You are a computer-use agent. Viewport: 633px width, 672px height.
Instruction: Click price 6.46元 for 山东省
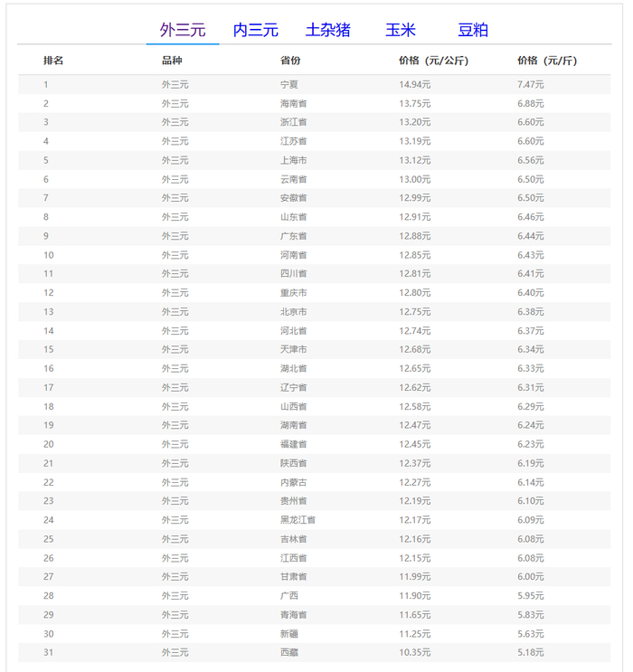pos(531,217)
